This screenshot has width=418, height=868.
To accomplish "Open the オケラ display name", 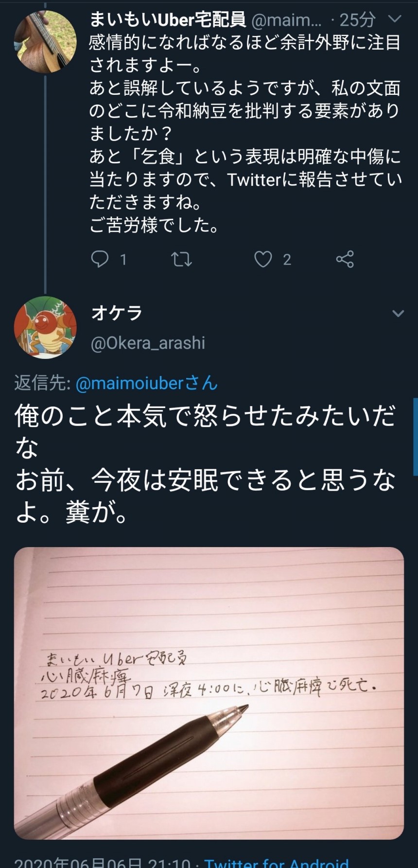I will (x=117, y=313).
